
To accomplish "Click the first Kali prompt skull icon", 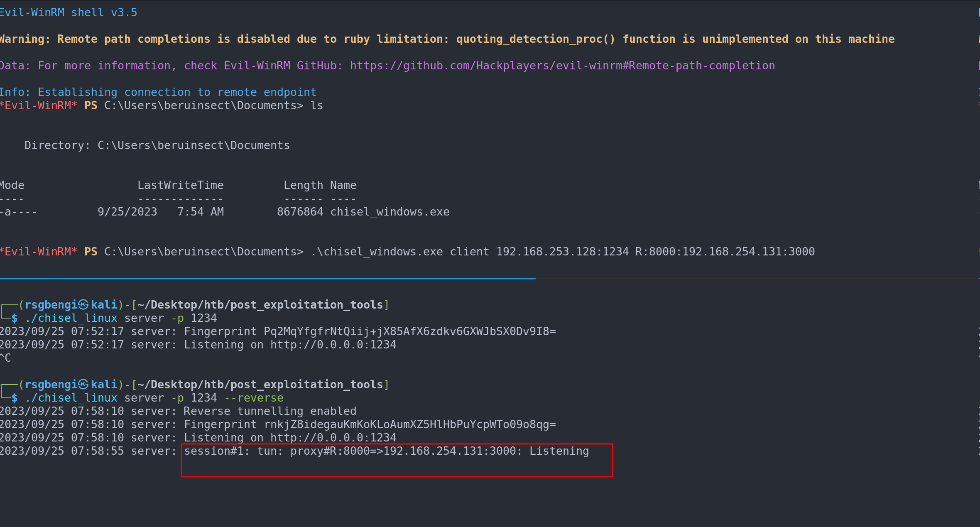I will 83,305.
